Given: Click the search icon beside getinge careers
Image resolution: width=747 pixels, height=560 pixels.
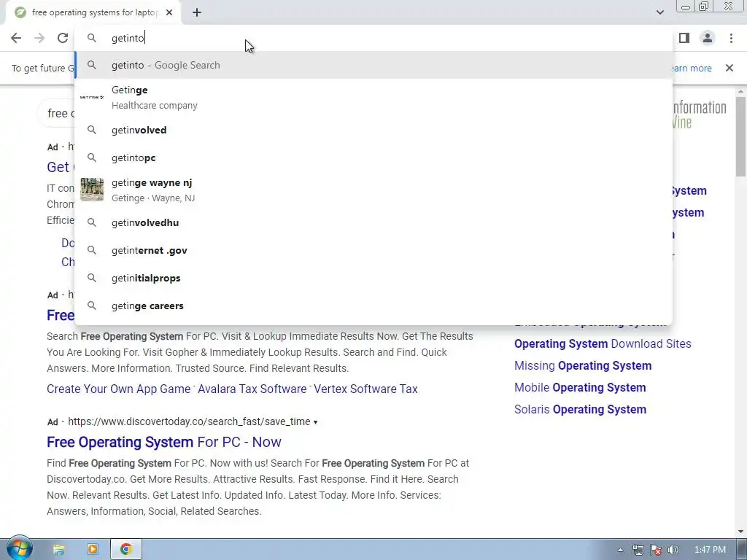Looking at the screenshot, I should click(92, 306).
